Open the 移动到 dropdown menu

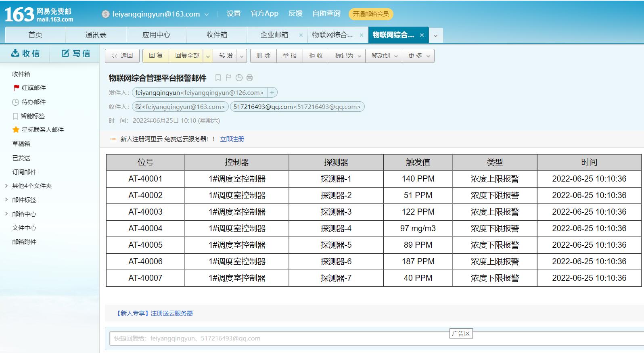[384, 56]
